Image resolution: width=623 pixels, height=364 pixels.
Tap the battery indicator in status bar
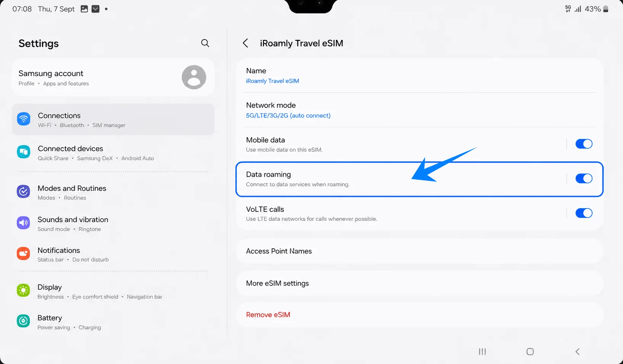606,9
